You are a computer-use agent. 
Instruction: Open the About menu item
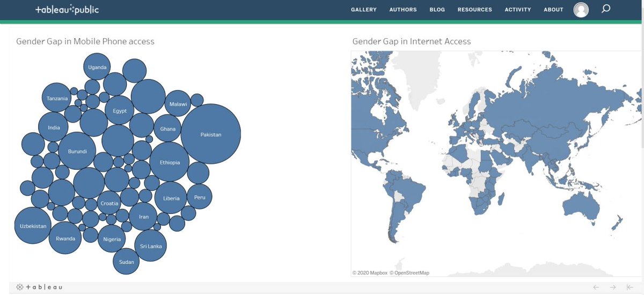553,10
